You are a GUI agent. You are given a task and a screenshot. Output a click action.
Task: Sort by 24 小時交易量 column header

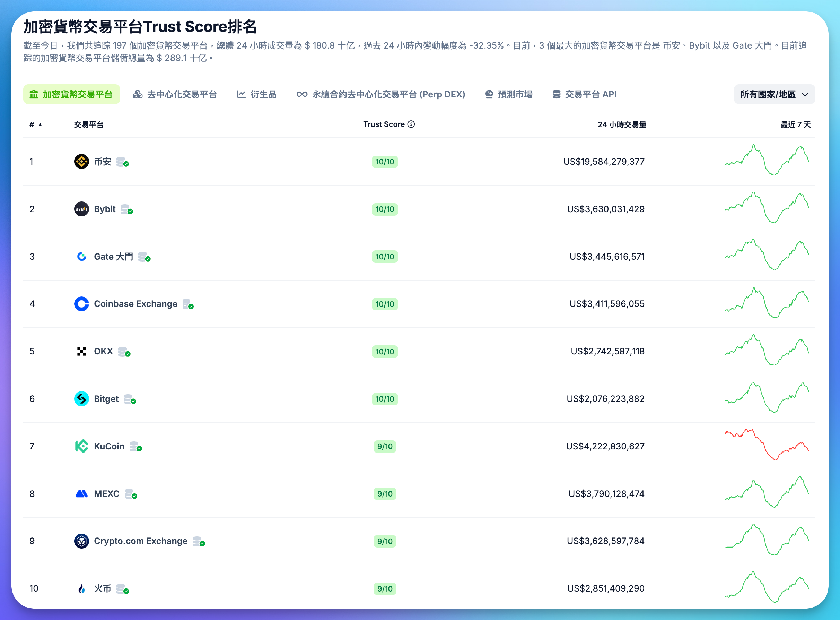click(621, 124)
